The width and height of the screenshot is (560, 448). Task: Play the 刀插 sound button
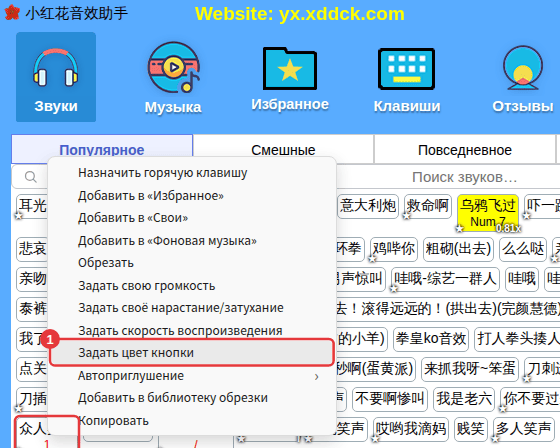click(32, 399)
